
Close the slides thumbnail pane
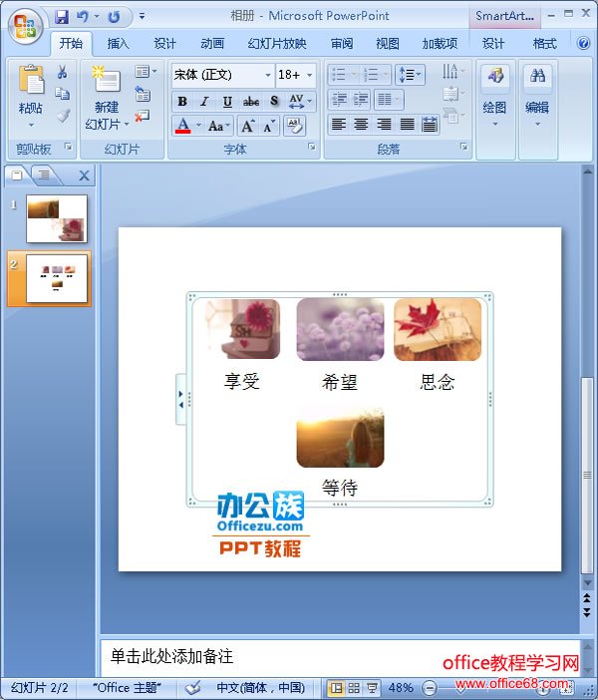(x=84, y=175)
